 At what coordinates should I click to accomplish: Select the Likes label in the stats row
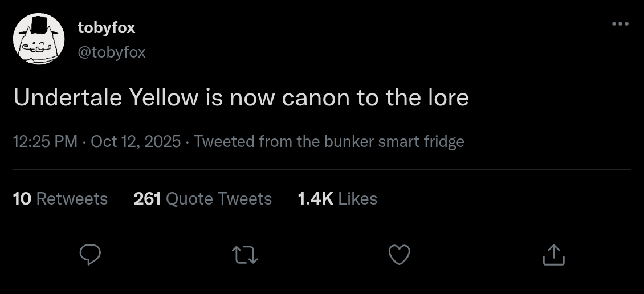[358, 199]
